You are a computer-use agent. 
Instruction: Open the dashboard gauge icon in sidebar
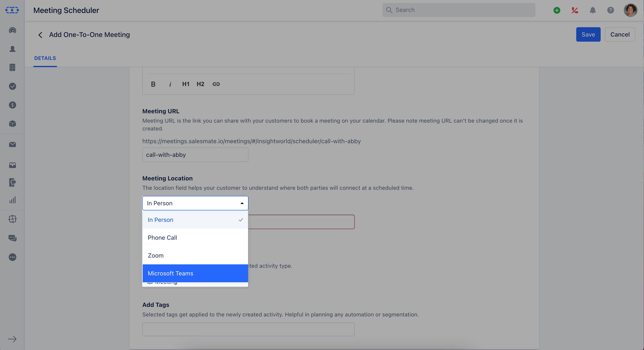pyautogui.click(x=13, y=30)
